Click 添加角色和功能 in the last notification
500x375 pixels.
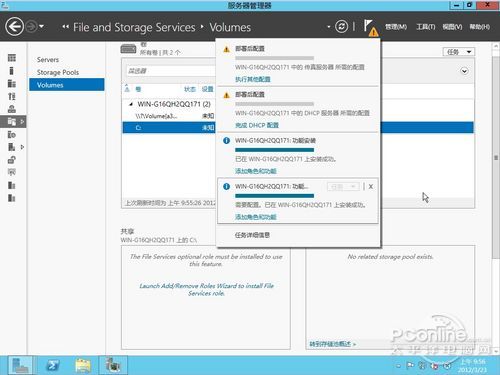[256, 217]
